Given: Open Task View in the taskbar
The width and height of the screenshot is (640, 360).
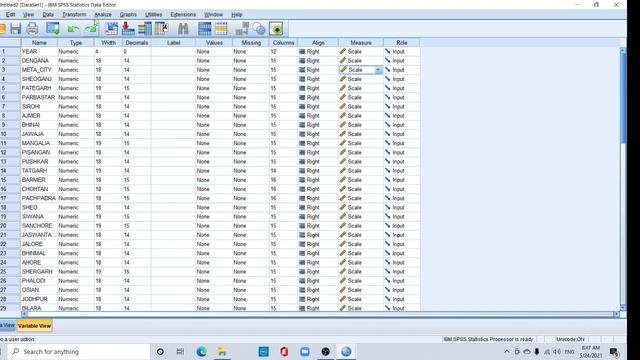Looking at the screenshot, I should click(180, 351).
